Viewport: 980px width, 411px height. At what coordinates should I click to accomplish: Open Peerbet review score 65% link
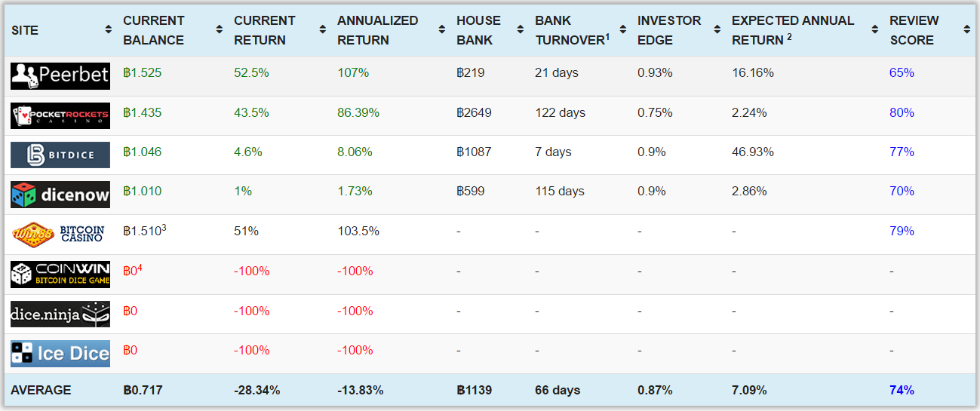coord(902,73)
